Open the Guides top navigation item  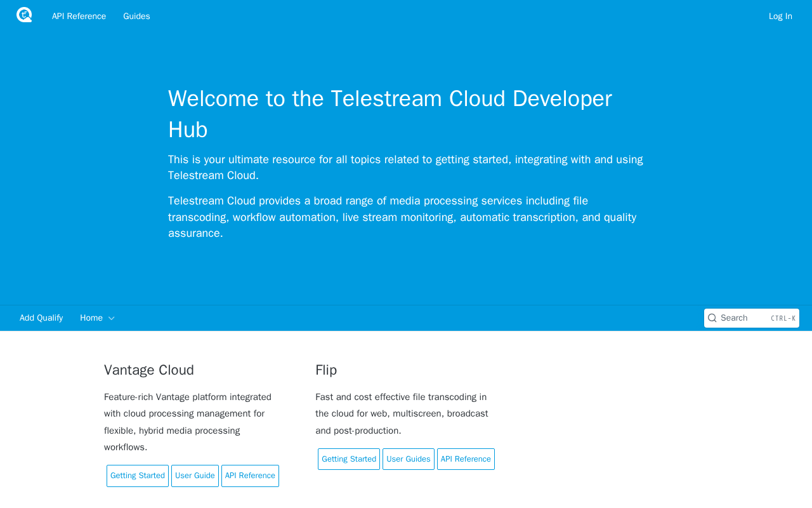pyautogui.click(x=136, y=17)
